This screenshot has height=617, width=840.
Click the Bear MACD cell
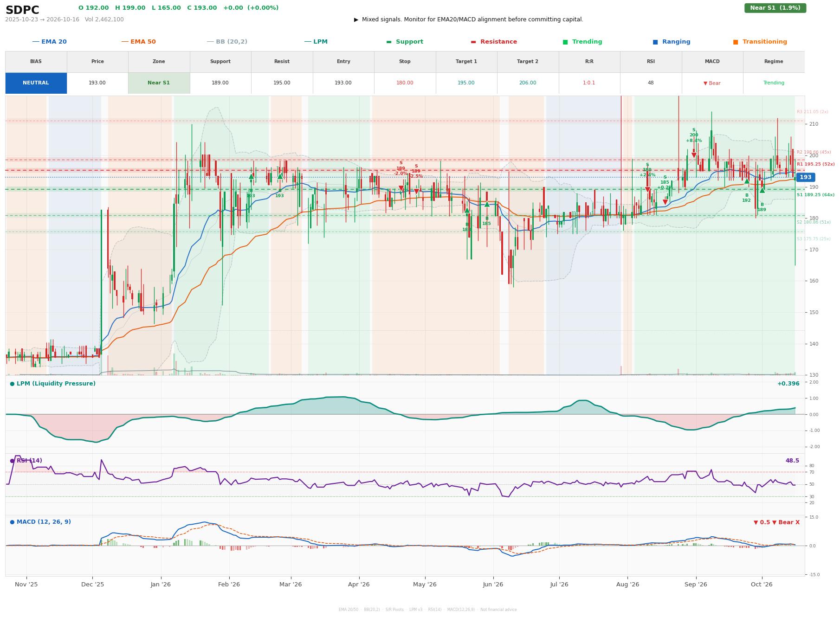pyautogui.click(x=712, y=83)
